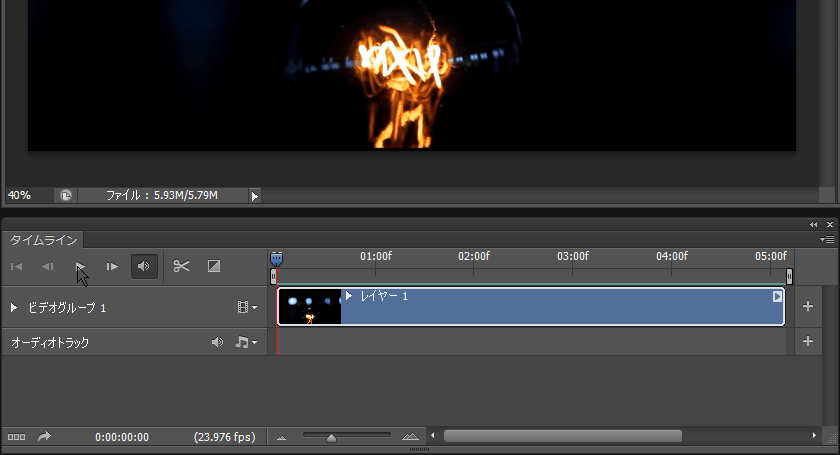Convert to frame animation icon
The height and width of the screenshot is (455, 840).
click(16, 437)
